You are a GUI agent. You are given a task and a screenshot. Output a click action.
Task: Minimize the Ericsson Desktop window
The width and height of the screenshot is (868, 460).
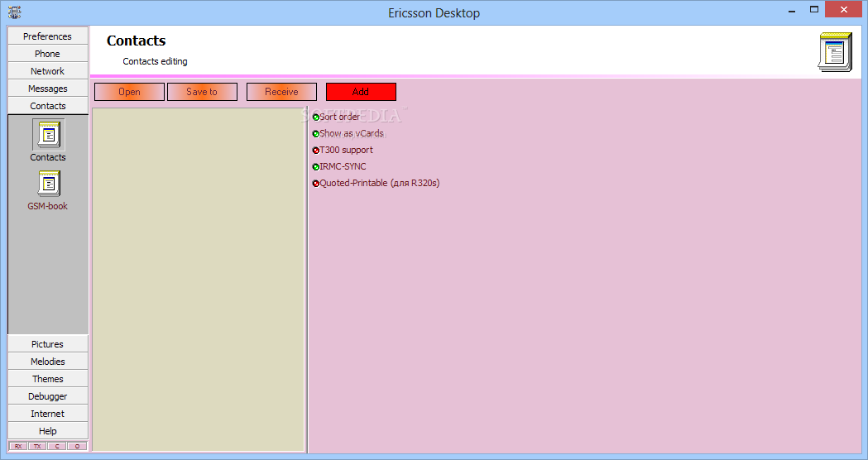pos(792,11)
